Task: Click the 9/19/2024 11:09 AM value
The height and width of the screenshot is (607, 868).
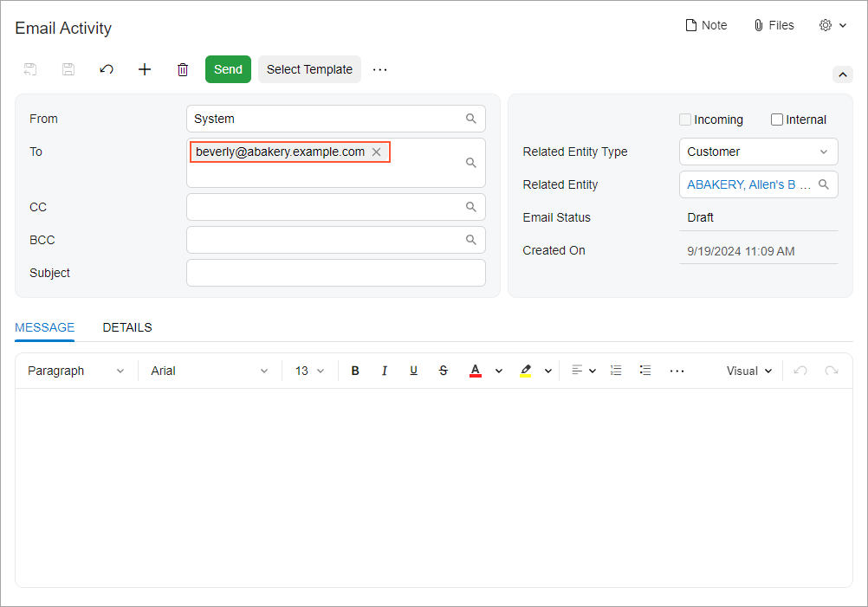Action: point(741,251)
